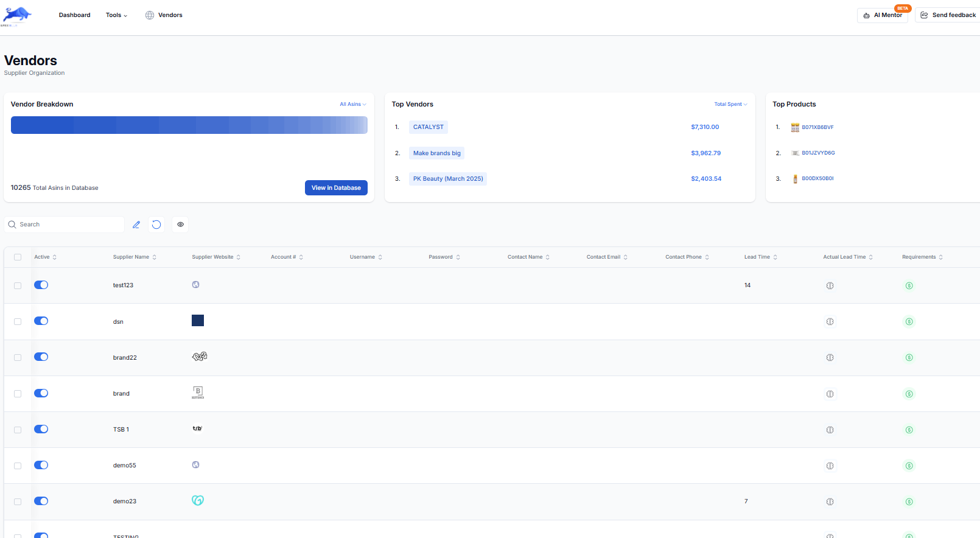Sort by the Requirements column

coord(923,257)
